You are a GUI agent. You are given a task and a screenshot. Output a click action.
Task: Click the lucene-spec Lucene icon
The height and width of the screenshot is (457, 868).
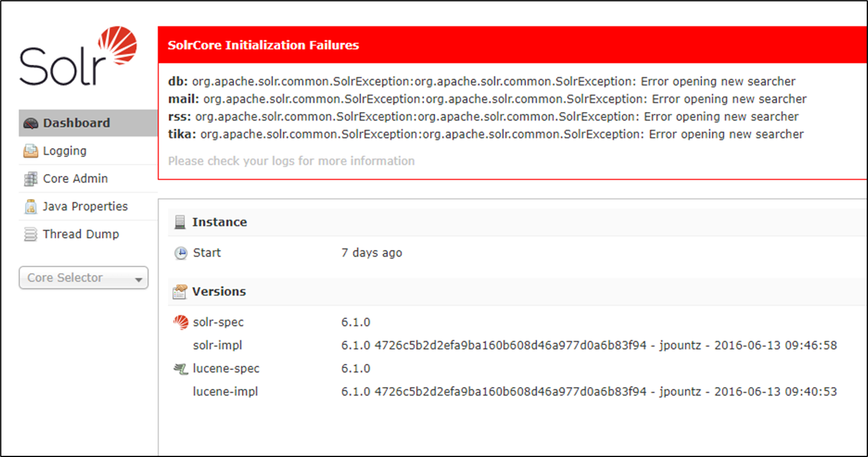pos(180,369)
